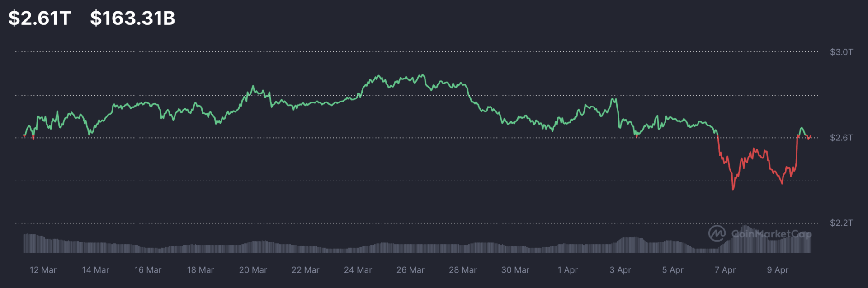Click the tallest volume bars above 12 Mar
The width and height of the screenshot is (868, 288).
(x=31, y=243)
